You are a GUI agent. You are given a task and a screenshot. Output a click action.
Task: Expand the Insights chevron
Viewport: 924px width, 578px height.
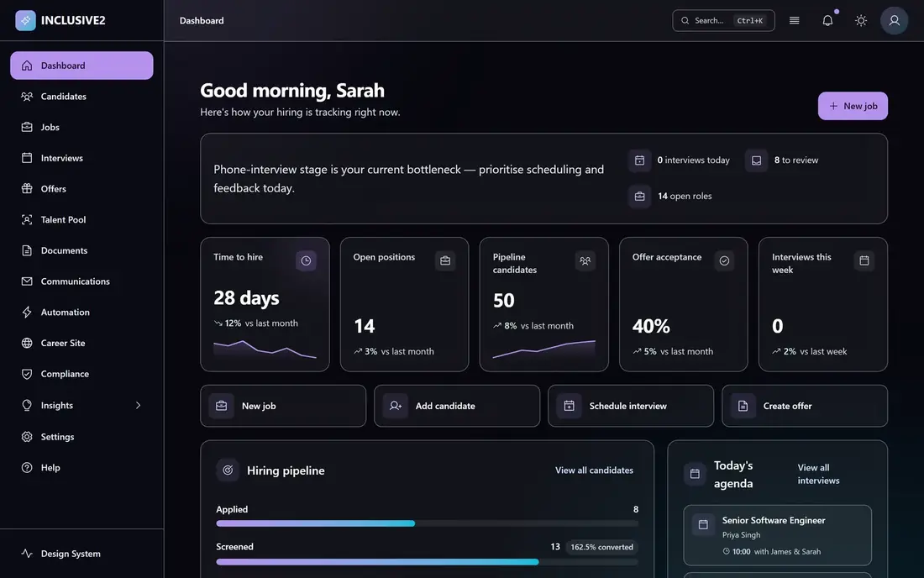(138, 406)
